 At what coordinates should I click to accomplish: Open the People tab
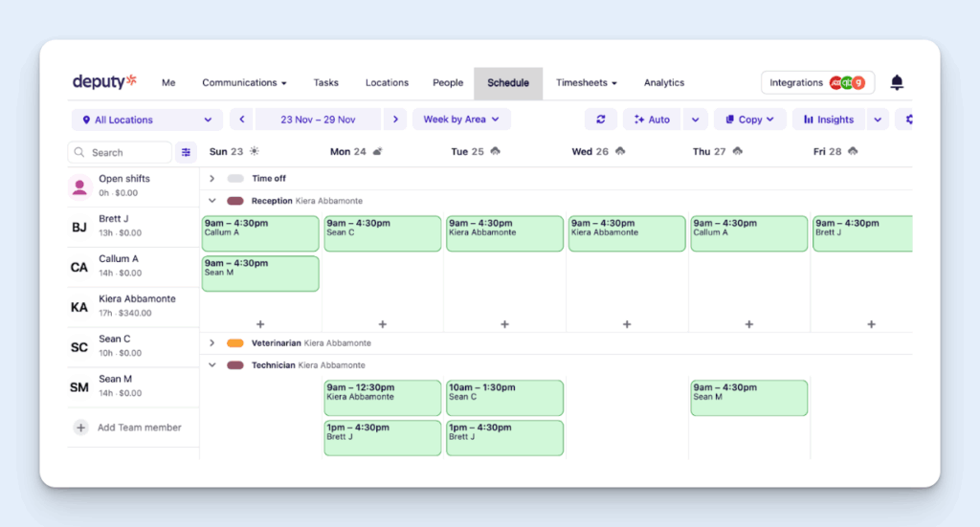pyautogui.click(x=448, y=82)
